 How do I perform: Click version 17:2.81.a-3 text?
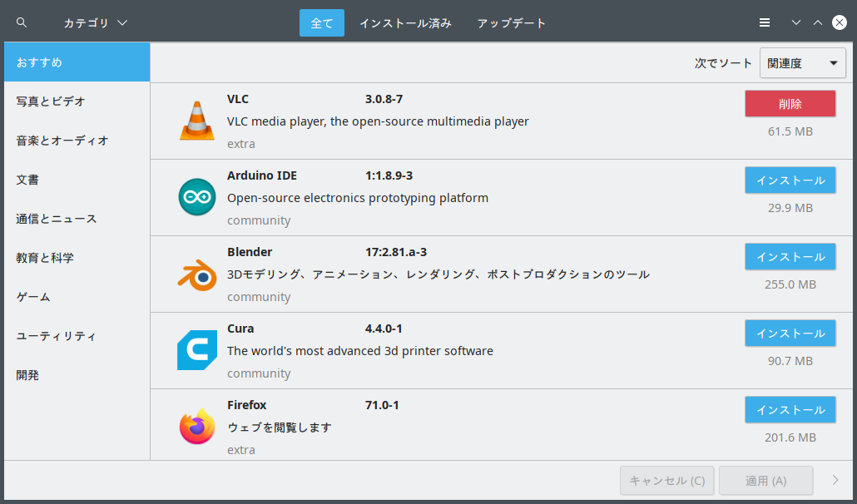396,252
